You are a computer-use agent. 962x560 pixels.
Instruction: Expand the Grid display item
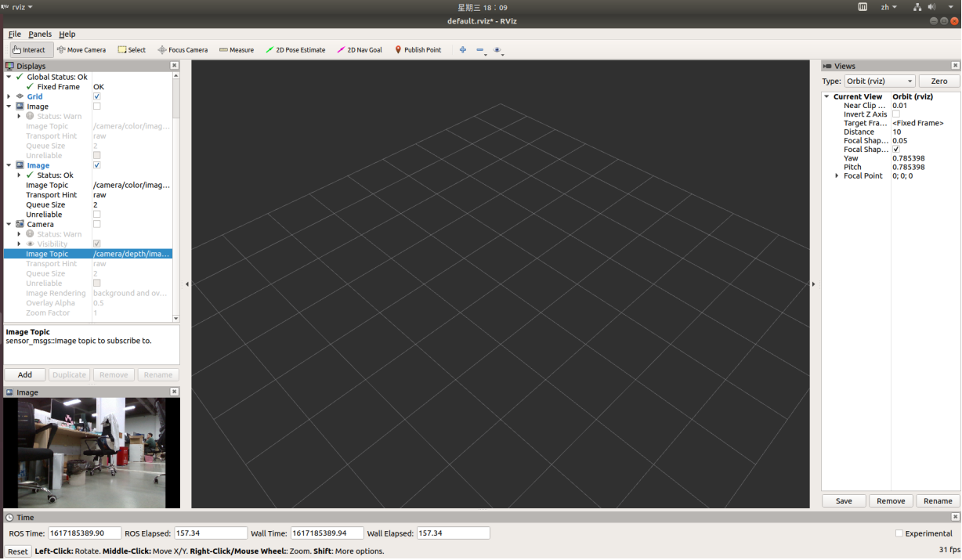click(x=9, y=97)
